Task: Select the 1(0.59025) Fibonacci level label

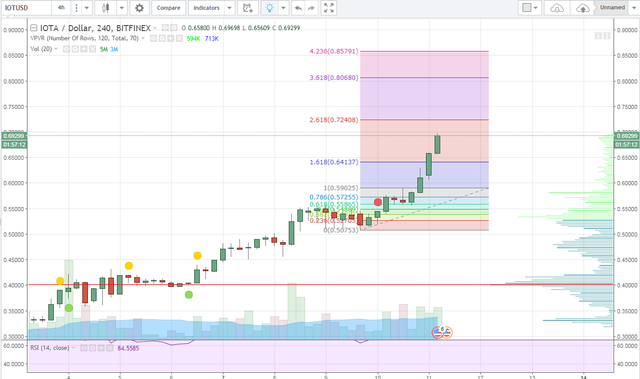Action: (x=341, y=188)
